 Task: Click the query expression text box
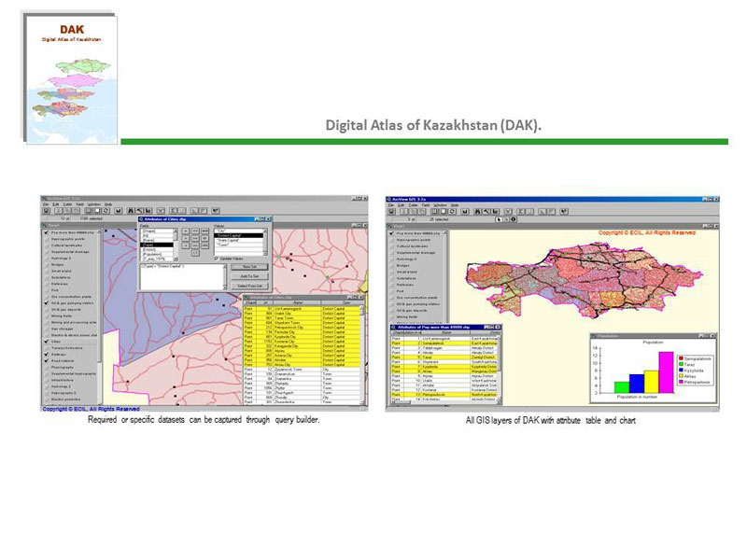(x=181, y=276)
